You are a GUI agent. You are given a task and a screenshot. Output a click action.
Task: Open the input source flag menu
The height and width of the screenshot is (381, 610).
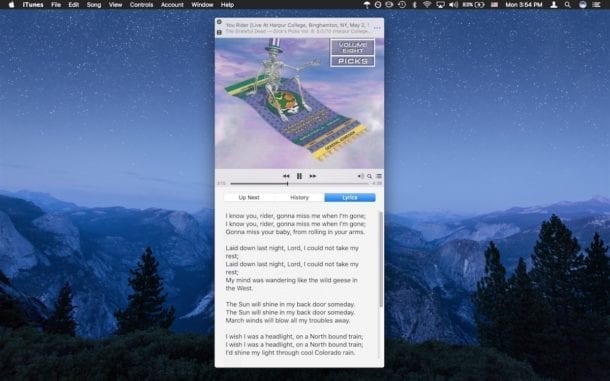point(494,5)
